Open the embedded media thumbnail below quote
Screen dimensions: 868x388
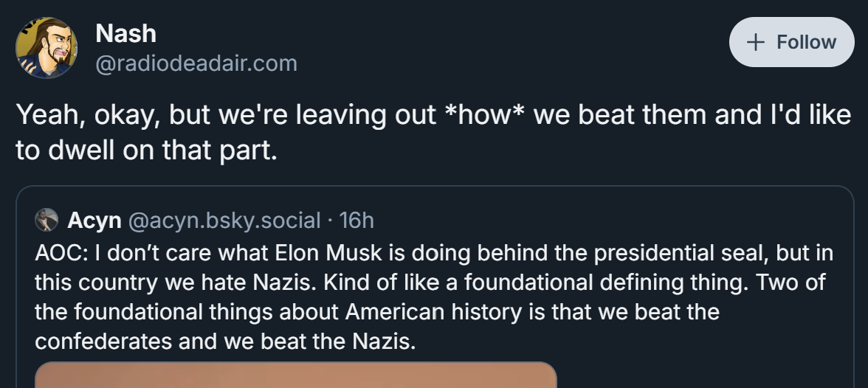point(295,375)
